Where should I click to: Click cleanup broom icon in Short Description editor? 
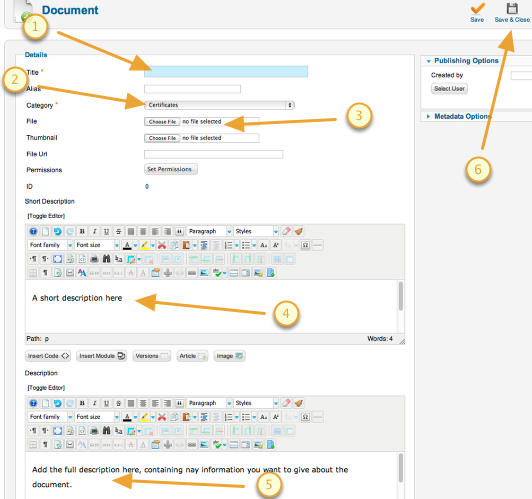299,231
